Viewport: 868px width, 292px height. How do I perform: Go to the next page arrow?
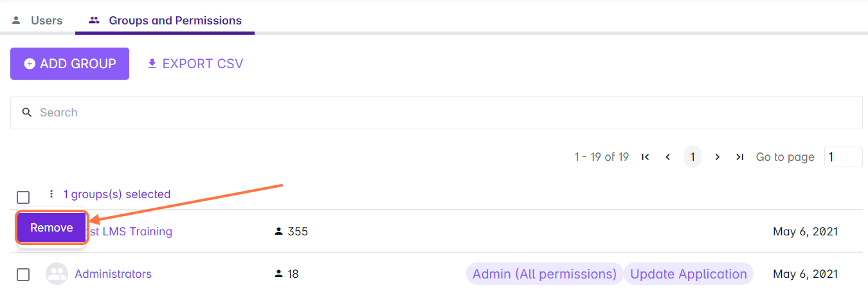click(717, 157)
